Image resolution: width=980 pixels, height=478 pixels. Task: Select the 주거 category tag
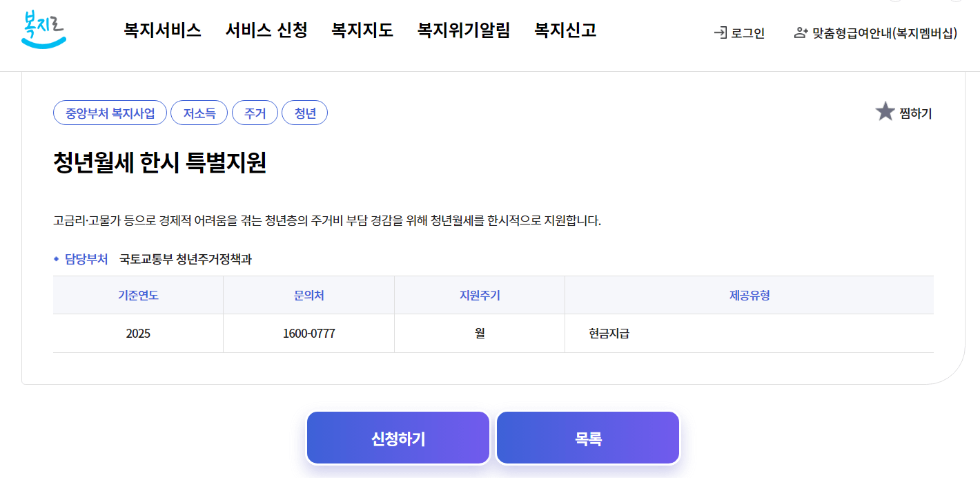point(255,113)
